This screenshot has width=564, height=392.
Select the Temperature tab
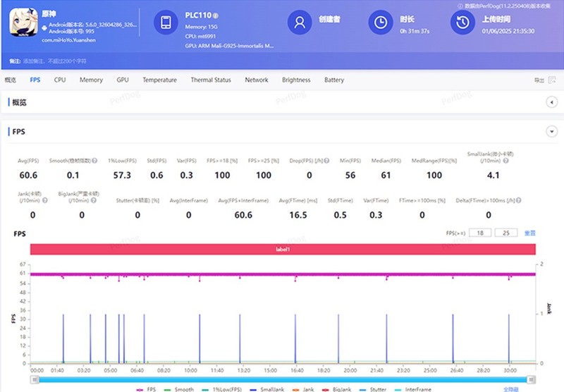[x=159, y=80]
